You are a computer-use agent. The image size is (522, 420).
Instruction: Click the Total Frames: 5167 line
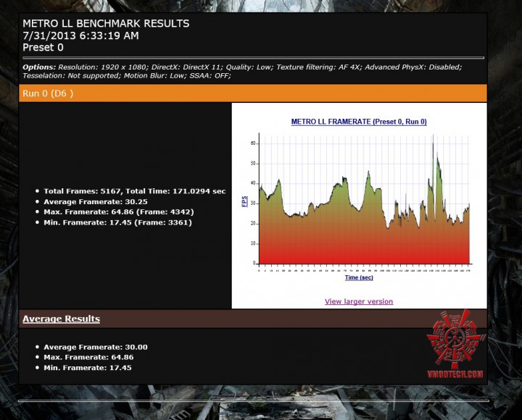pyautogui.click(x=135, y=191)
